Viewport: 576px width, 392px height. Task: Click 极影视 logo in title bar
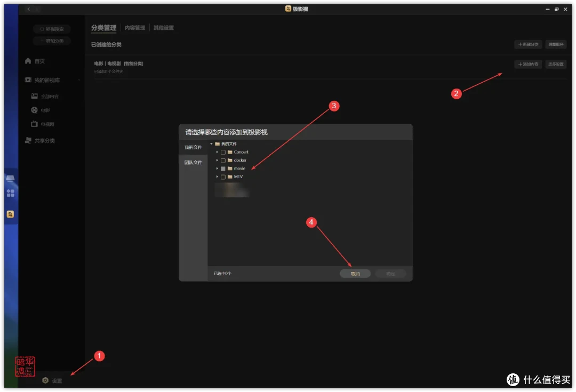[x=288, y=9]
